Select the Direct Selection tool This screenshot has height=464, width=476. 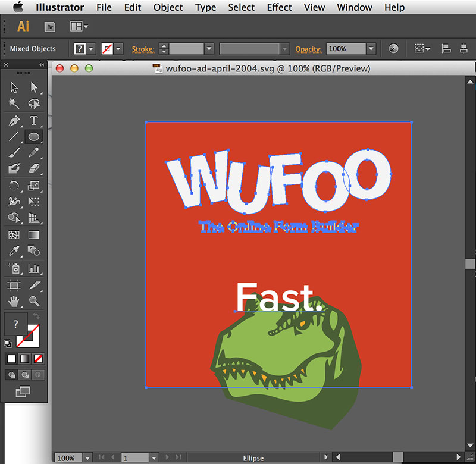pos(34,87)
